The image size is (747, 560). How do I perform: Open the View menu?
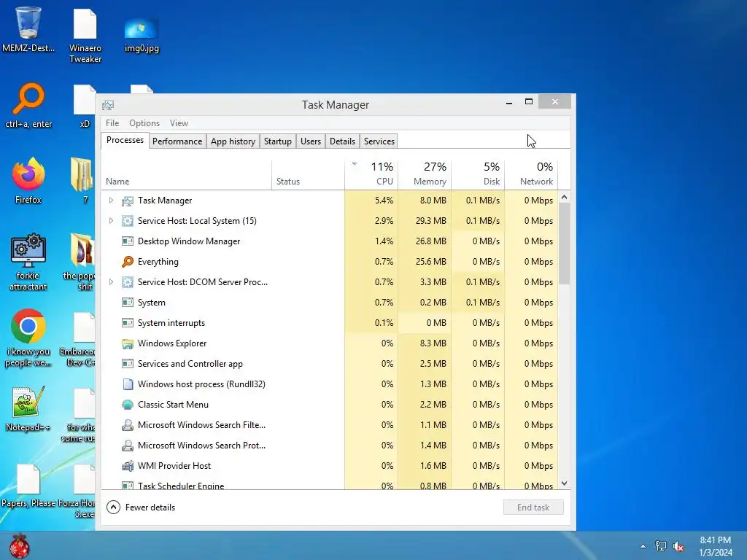tap(179, 123)
